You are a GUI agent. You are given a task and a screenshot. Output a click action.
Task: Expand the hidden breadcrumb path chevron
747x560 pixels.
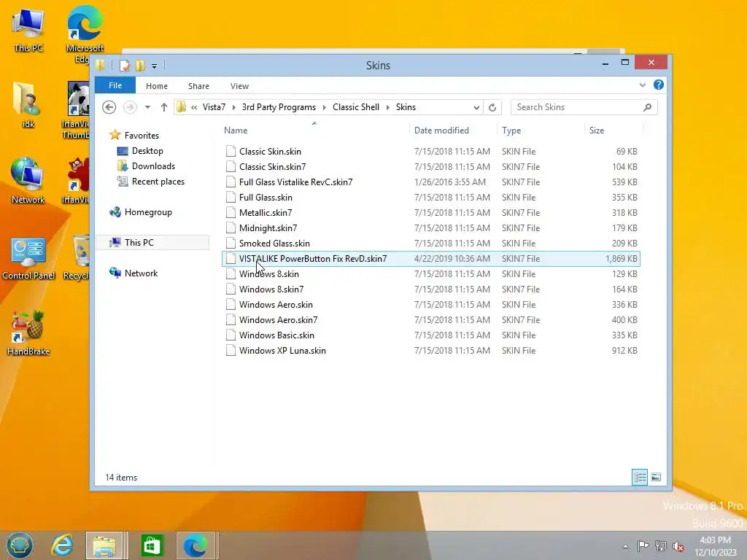194,108
